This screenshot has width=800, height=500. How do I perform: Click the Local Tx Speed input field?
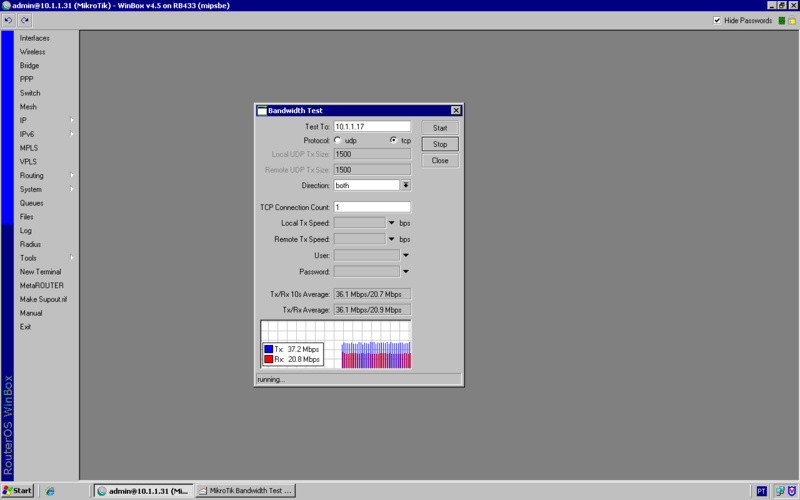pyautogui.click(x=360, y=223)
